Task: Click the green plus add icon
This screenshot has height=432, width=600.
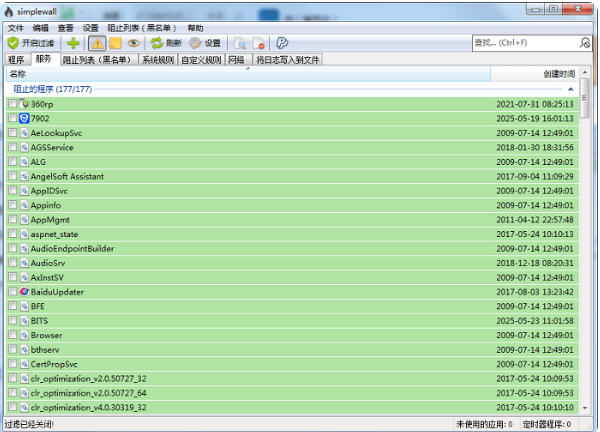Action: pyautogui.click(x=74, y=43)
